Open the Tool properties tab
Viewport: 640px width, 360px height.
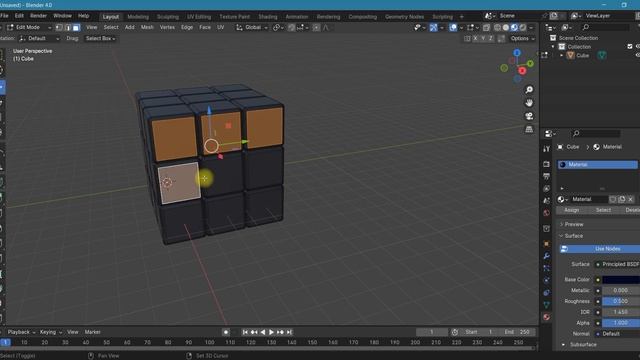coord(546,149)
